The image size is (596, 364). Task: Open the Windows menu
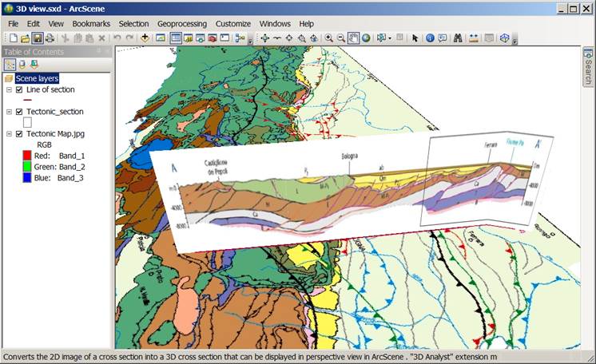[275, 24]
